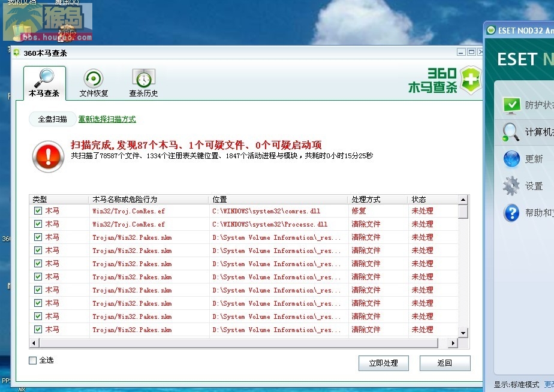This screenshot has width=554, height=392.
Task: Click the 360 title bar icon
Action: click(x=16, y=53)
